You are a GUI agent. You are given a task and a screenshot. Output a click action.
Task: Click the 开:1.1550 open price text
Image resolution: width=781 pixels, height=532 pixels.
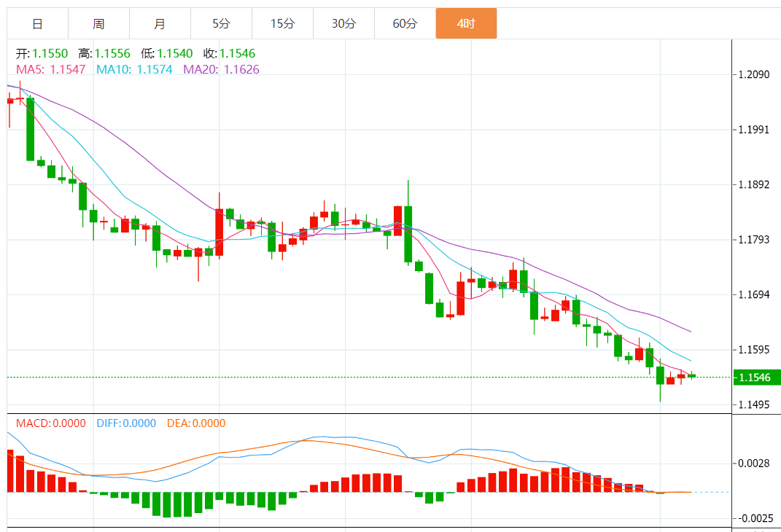[42, 53]
